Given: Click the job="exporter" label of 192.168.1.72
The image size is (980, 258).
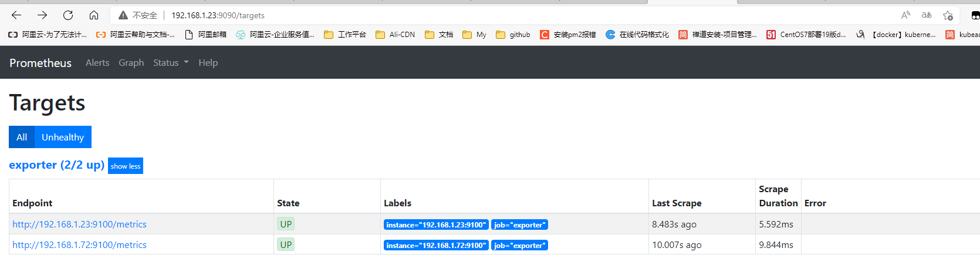Looking at the screenshot, I should coord(519,245).
